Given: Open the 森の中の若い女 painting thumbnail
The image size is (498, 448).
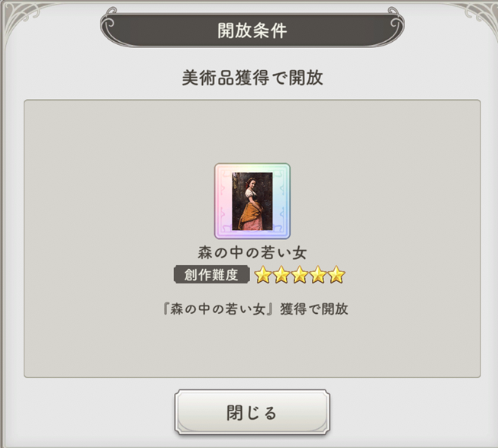Looking at the screenshot, I should point(252,201).
